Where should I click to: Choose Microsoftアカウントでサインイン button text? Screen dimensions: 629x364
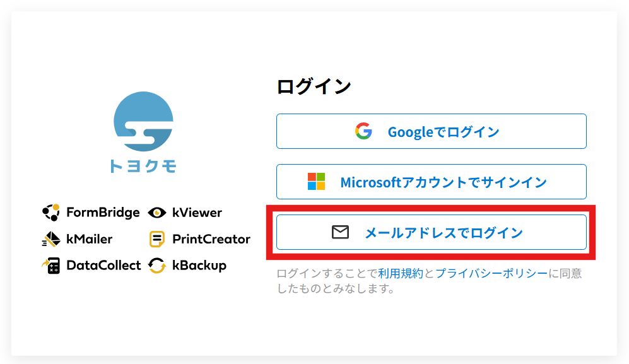(x=443, y=182)
